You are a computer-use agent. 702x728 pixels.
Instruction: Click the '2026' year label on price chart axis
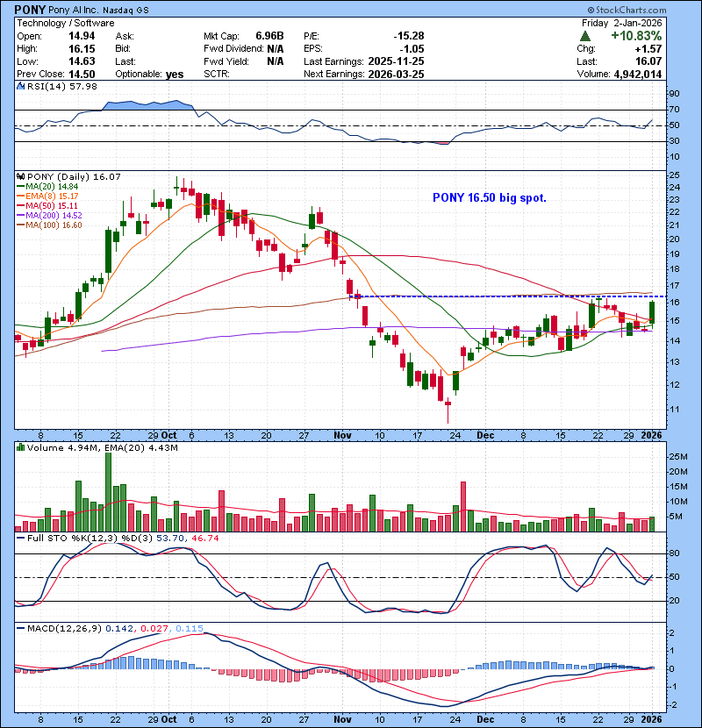(651, 436)
